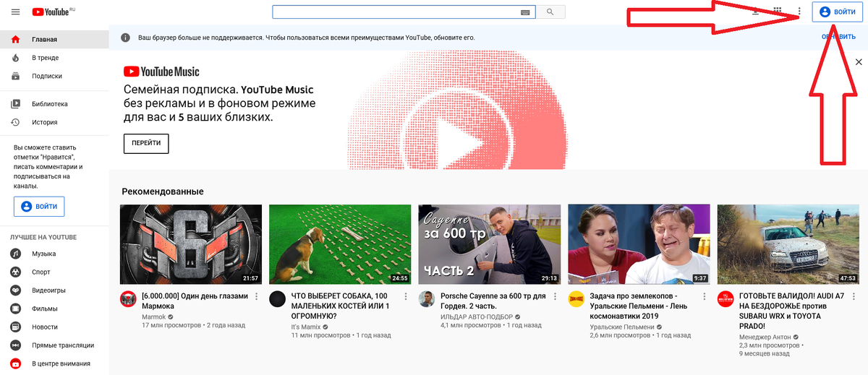Click text "4,1 млн просмотров" under ИЛЬДАР
The width and height of the screenshot is (868, 375).
pyautogui.click(x=472, y=326)
